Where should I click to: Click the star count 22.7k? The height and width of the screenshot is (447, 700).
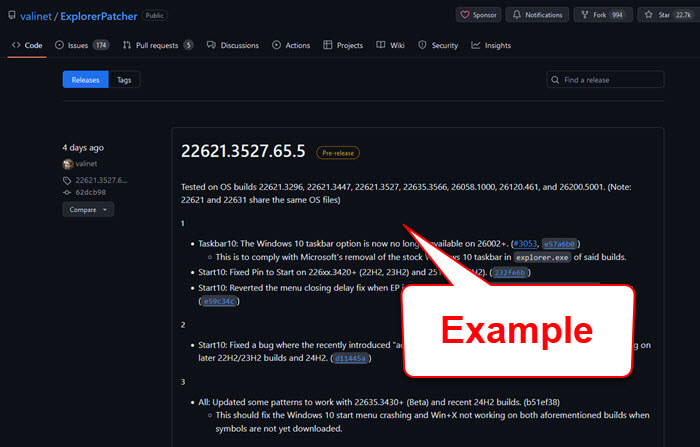(683, 15)
